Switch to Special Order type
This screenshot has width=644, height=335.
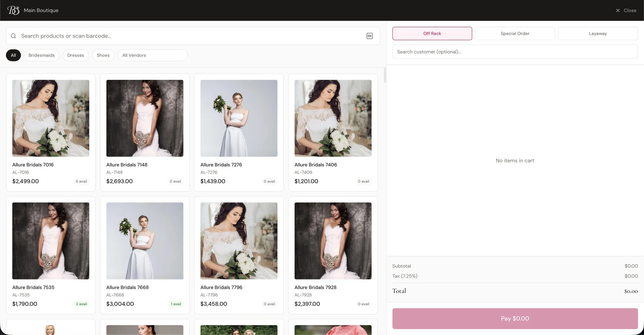pos(515,33)
